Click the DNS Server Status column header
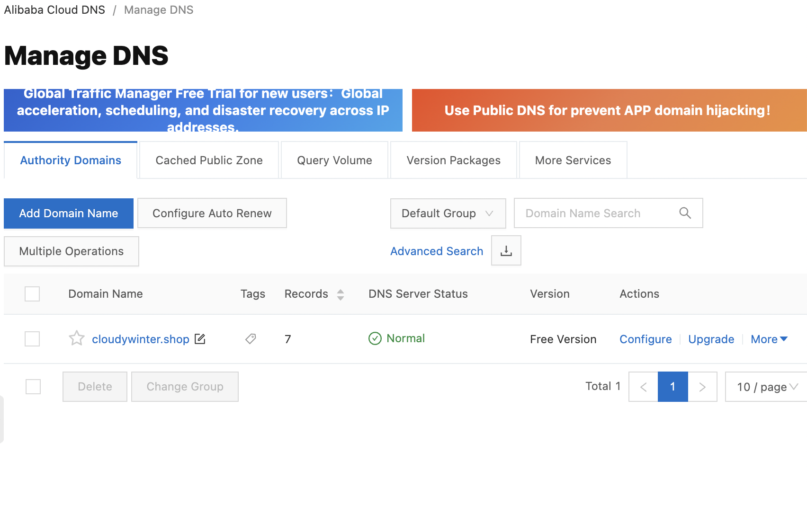The image size is (807, 532). click(418, 294)
